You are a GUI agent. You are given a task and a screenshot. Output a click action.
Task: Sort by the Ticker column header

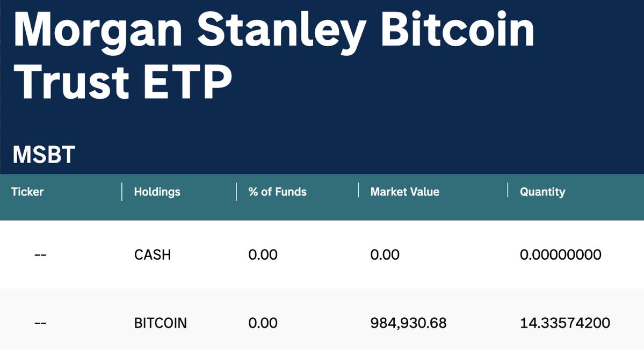pos(27,192)
